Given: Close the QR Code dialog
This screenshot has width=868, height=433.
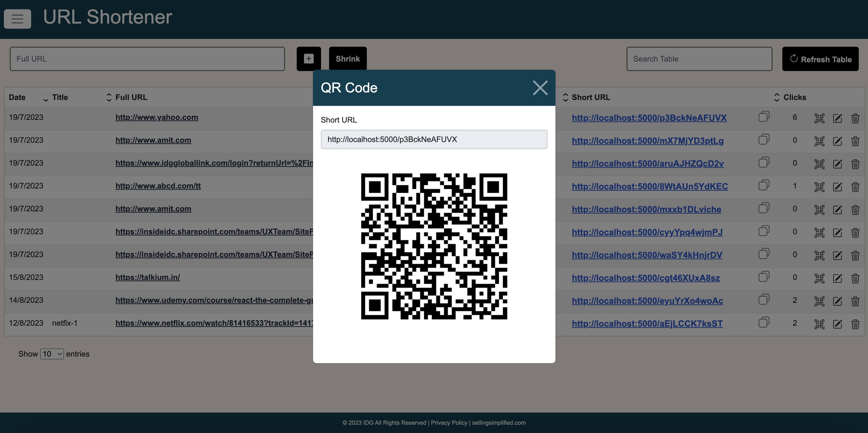Looking at the screenshot, I should point(540,88).
